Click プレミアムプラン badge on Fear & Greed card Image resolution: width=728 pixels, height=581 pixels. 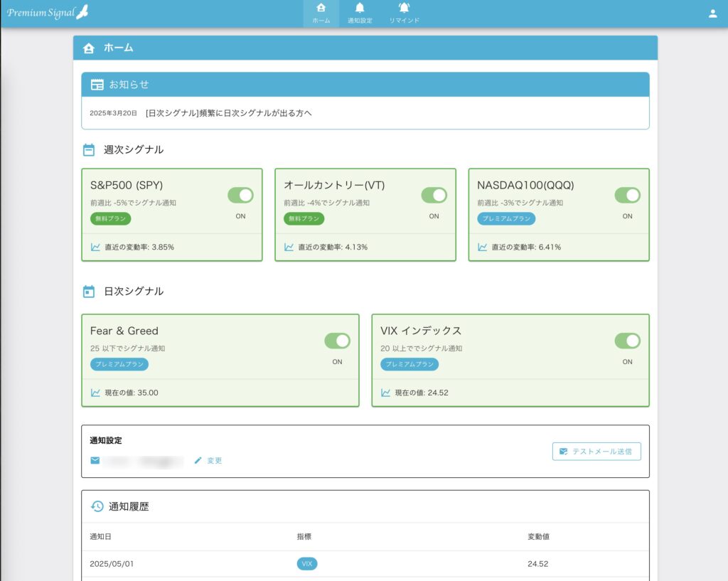point(119,364)
